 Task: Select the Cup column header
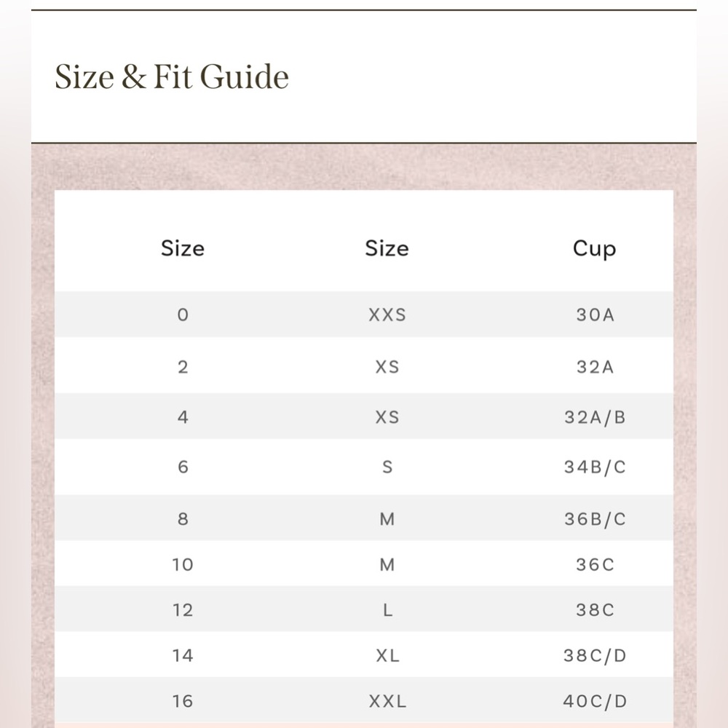click(x=594, y=249)
